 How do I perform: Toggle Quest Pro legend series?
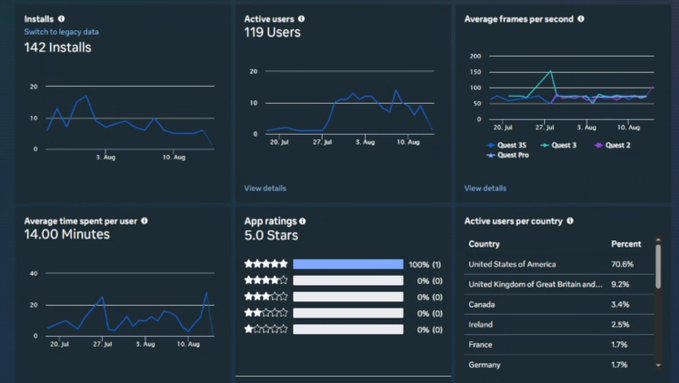tap(508, 155)
